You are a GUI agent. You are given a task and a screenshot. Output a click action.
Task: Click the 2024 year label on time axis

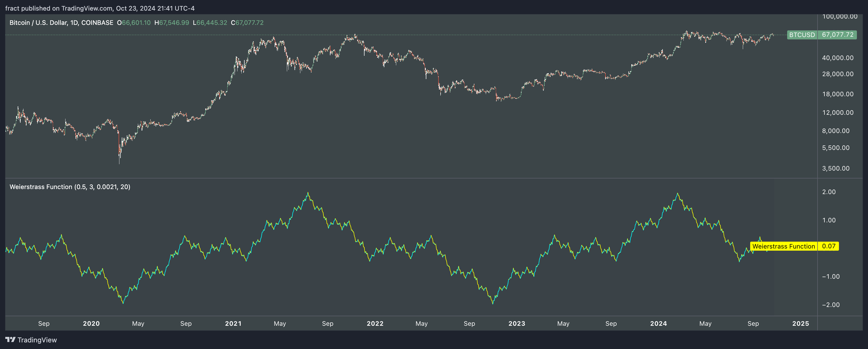click(659, 323)
